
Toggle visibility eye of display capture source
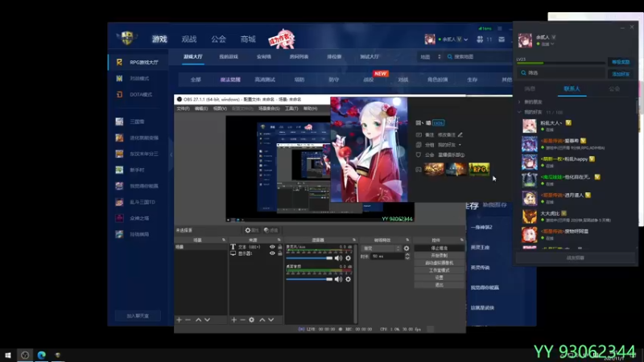click(272, 253)
